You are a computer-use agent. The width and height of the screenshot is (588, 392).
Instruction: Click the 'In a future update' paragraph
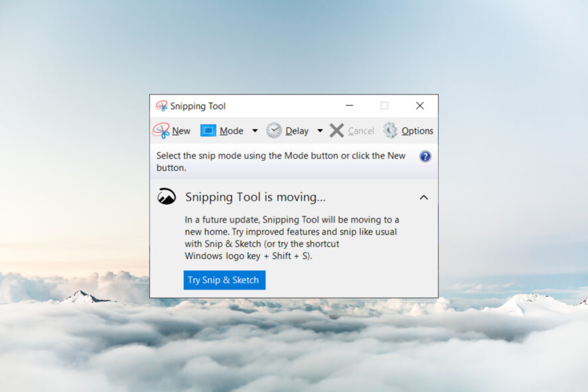[292, 238]
